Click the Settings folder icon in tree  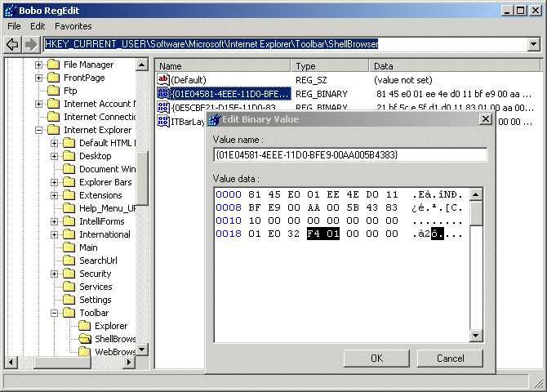(69, 300)
